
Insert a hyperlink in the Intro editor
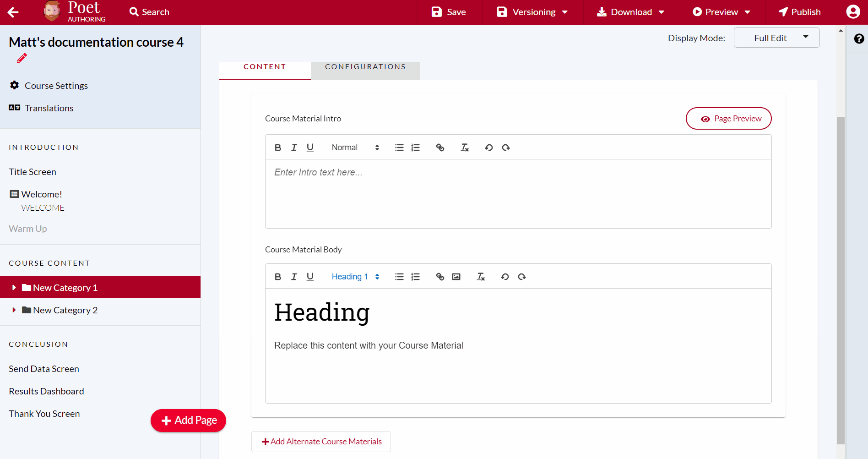[440, 147]
